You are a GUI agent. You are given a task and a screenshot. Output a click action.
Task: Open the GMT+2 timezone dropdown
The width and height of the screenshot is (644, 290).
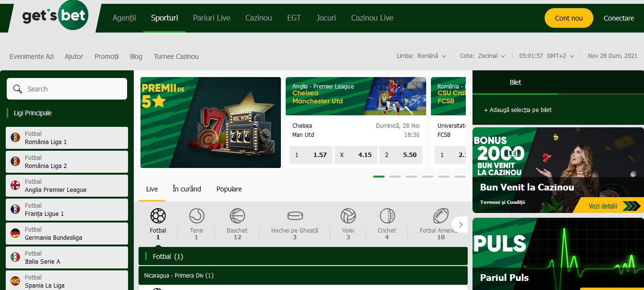[x=560, y=56]
